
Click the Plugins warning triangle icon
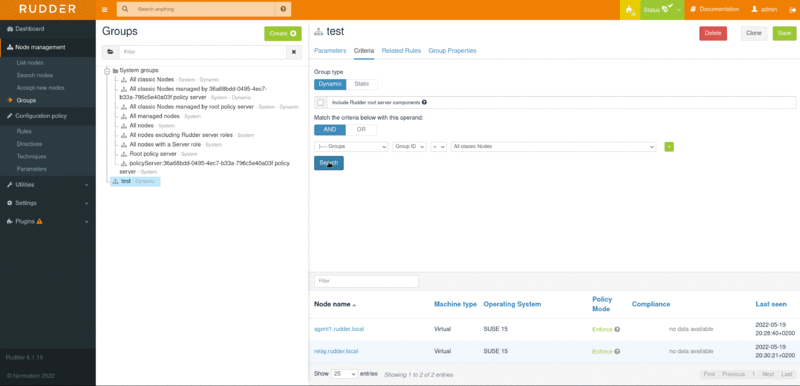[40, 222]
